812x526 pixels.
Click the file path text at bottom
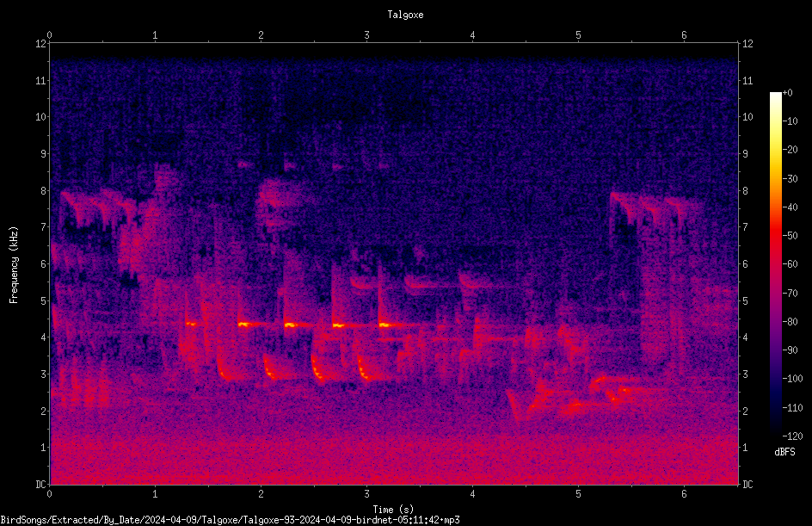(230, 520)
